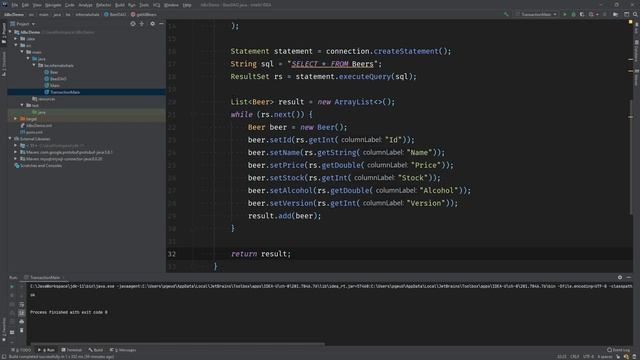Collapse the java folder under main

28,59
